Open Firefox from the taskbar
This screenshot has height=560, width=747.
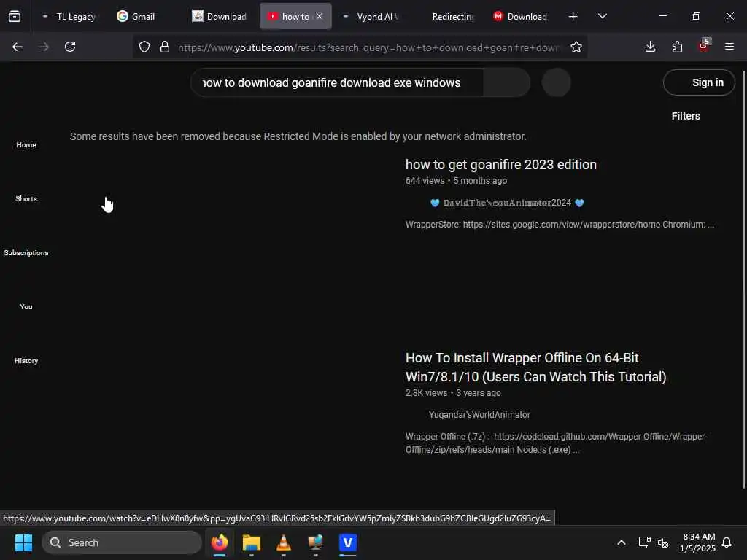point(220,542)
